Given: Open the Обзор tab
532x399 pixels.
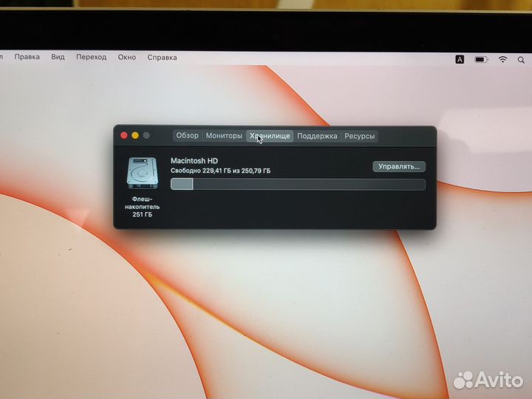Looking at the screenshot, I should point(187,136).
